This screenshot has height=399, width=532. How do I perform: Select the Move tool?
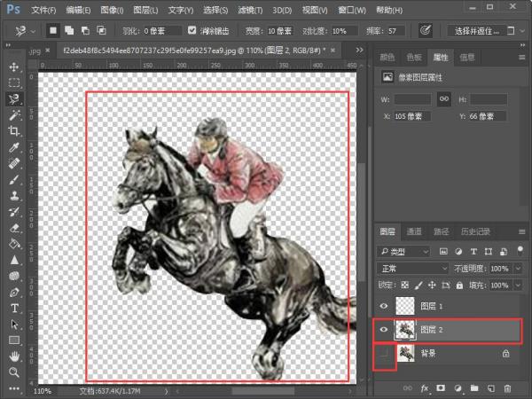(14, 66)
